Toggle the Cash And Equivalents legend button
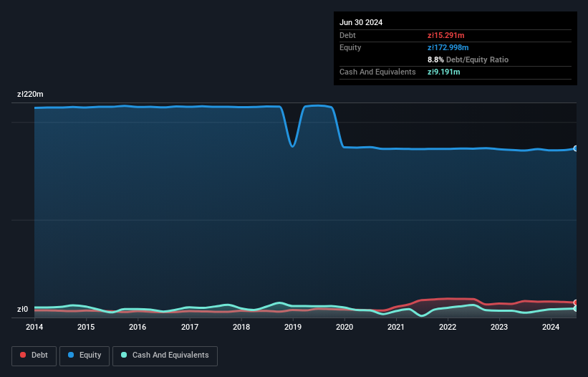 tap(165, 355)
